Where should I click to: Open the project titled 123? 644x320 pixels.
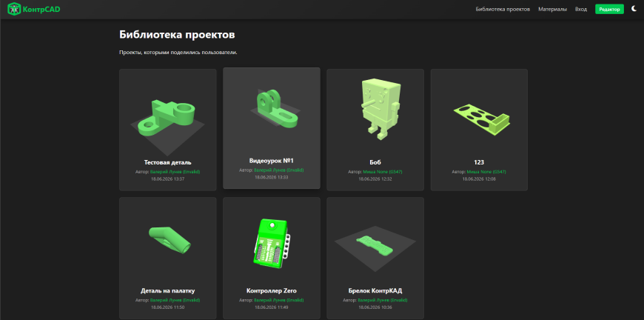click(x=479, y=162)
